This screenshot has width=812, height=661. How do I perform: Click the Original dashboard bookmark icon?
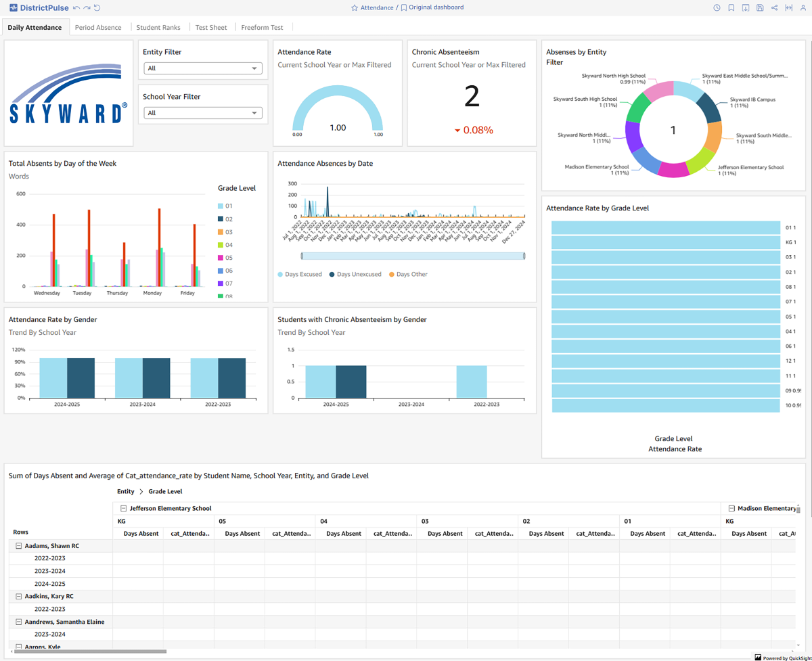pyautogui.click(x=404, y=8)
